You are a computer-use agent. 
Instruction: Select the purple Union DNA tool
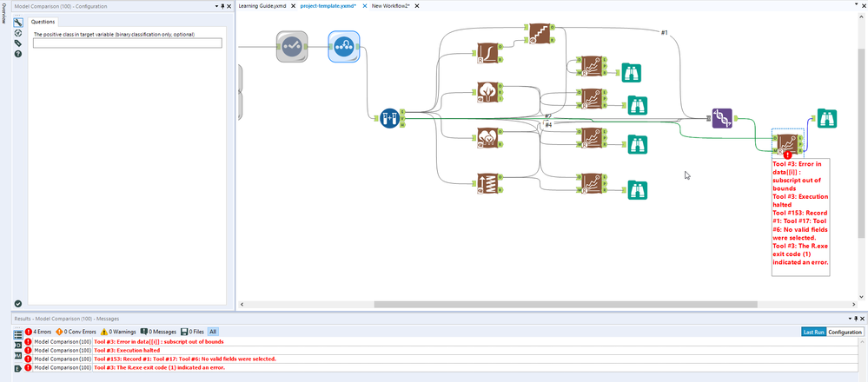[722, 118]
